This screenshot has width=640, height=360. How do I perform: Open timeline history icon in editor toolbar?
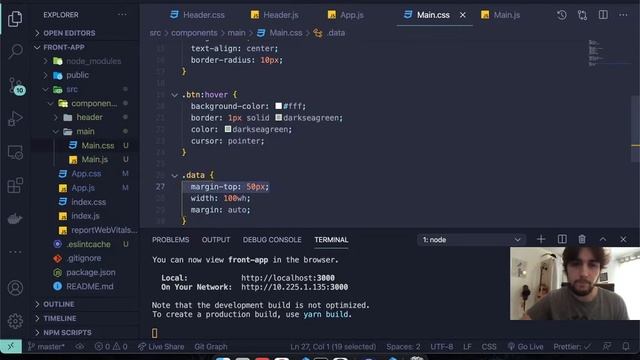(562, 15)
